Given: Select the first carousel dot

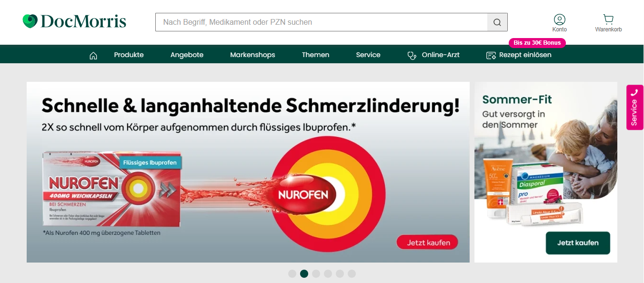Looking at the screenshot, I should [292, 273].
